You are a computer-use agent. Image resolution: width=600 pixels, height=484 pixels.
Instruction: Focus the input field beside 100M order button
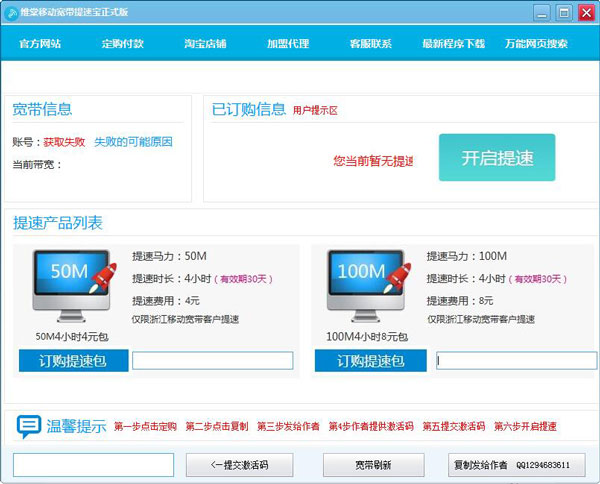516,360
